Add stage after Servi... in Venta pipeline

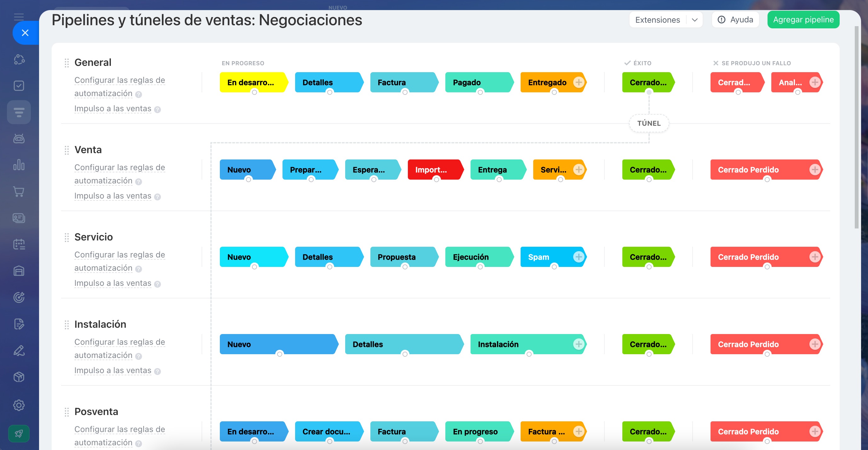coord(579,170)
